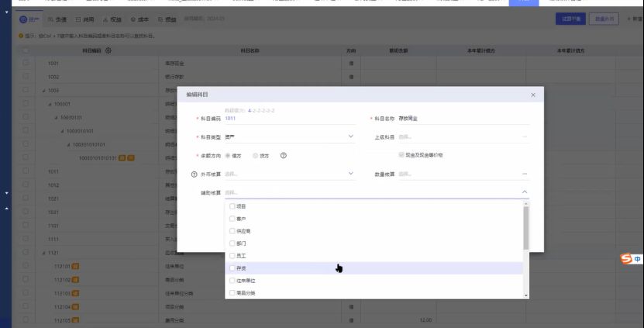Click the settings gear next to 科目编码 header
The height and width of the screenshot is (328, 644).
(108, 50)
